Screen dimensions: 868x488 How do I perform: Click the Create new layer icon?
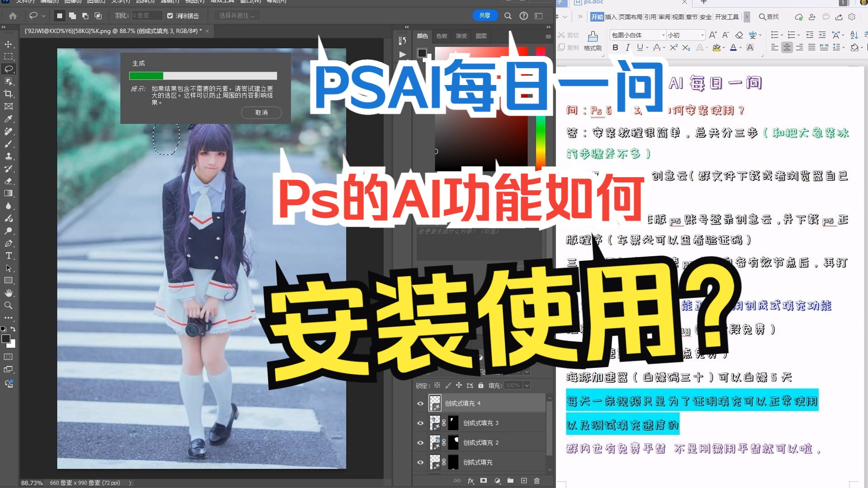click(x=524, y=481)
